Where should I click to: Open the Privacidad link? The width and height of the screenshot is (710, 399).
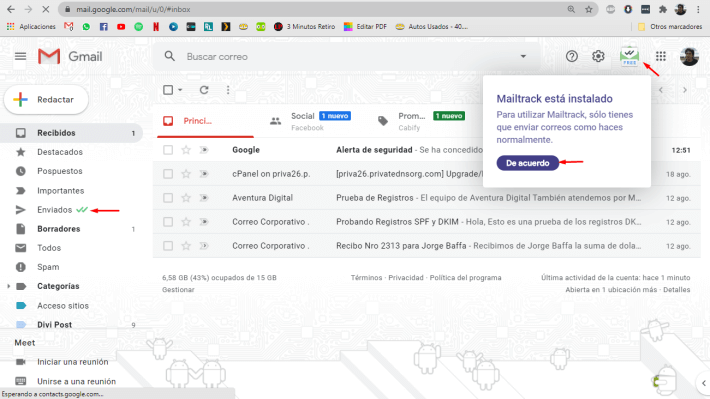click(406, 278)
